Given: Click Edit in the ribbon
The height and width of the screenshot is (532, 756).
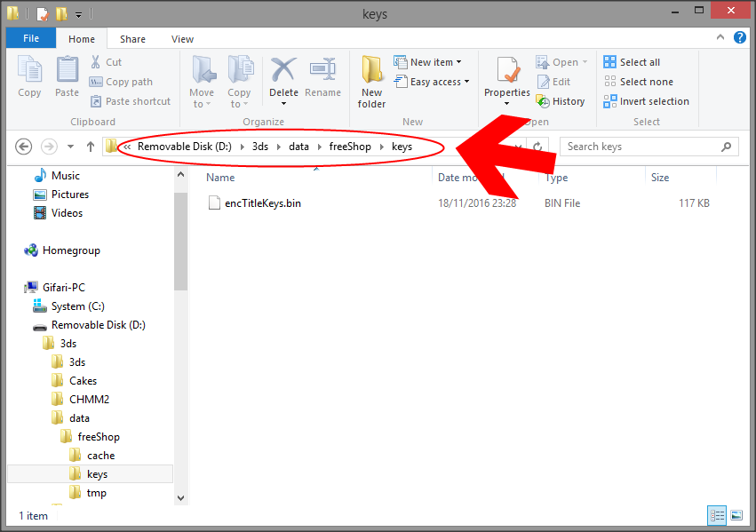Looking at the screenshot, I should (553, 82).
